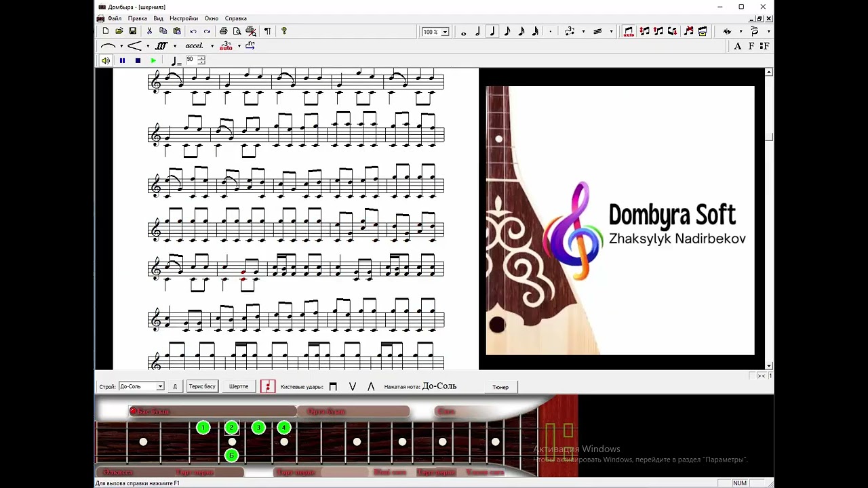Image resolution: width=868 pixels, height=488 pixels.
Task: Open the Правка menu
Action: tap(138, 18)
